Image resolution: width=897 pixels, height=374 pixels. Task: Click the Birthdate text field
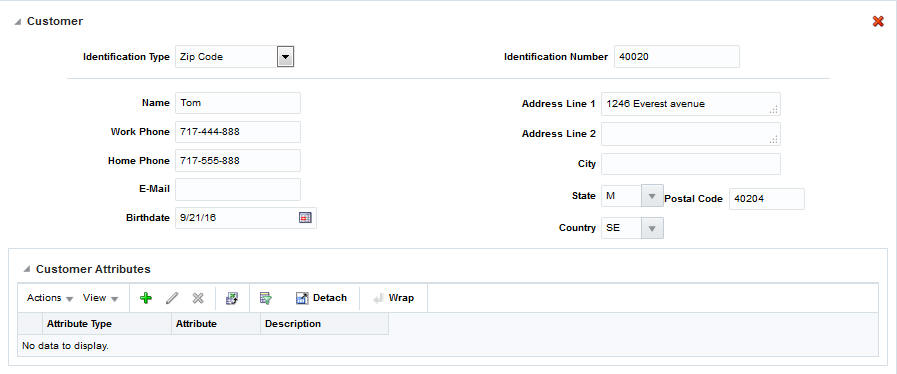tap(236, 218)
